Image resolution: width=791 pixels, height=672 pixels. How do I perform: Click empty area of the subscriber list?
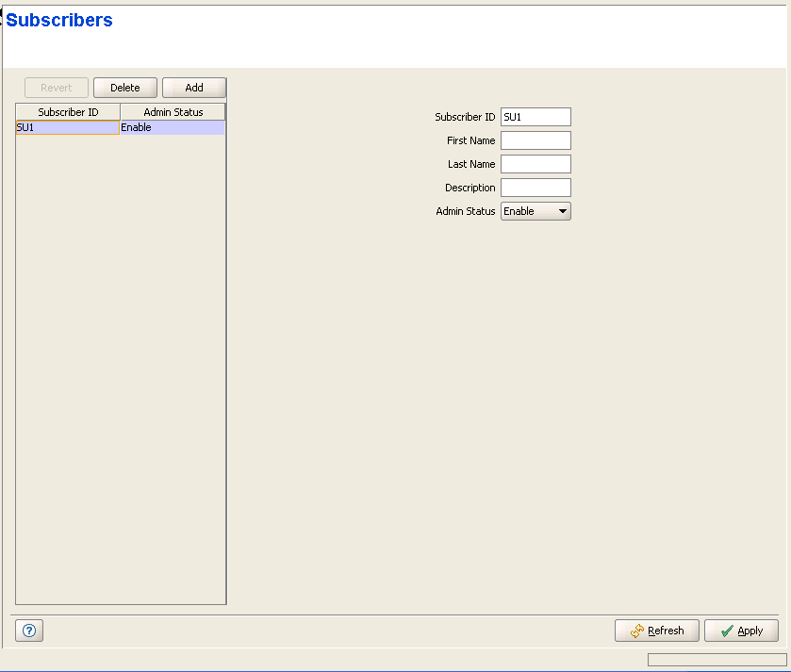[121, 377]
